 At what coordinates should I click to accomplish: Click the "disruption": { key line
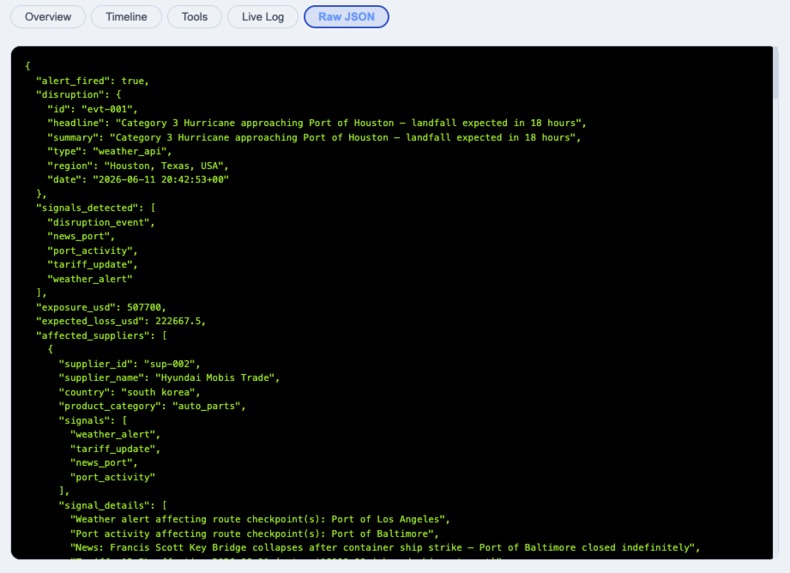(x=79, y=94)
